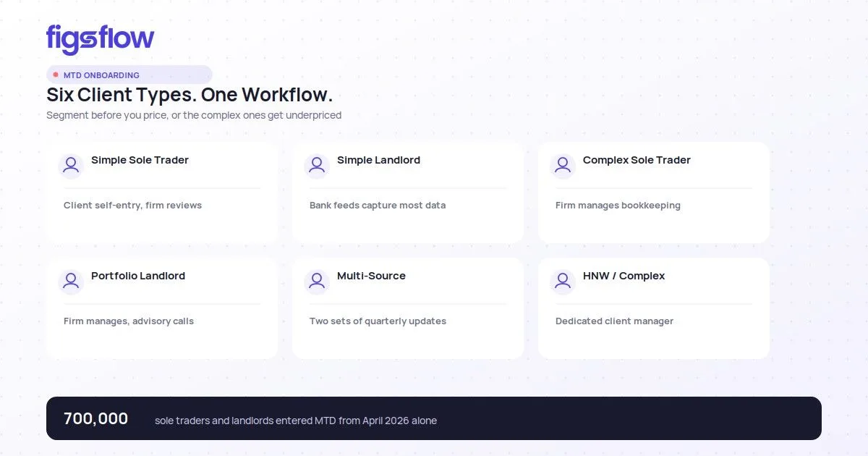Click the heading Six Client Types. One Workflow.
The width and height of the screenshot is (868, 456).
coord(190,95)
